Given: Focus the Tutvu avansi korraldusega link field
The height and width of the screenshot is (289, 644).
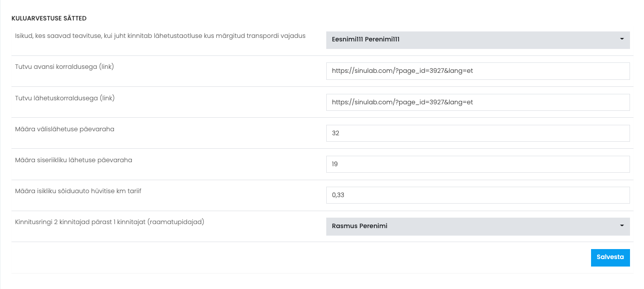Looking at the screenshot, I should [478, 71].
